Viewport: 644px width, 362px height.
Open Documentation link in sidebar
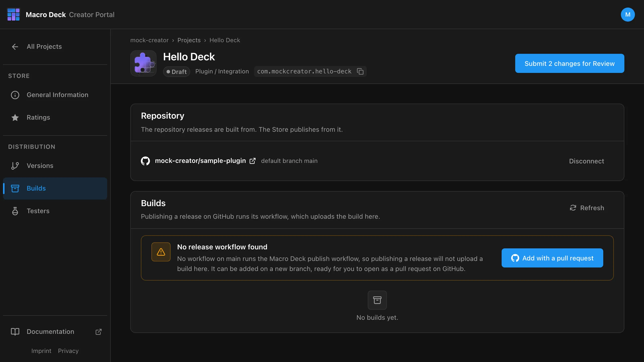(x=55, y=332)
